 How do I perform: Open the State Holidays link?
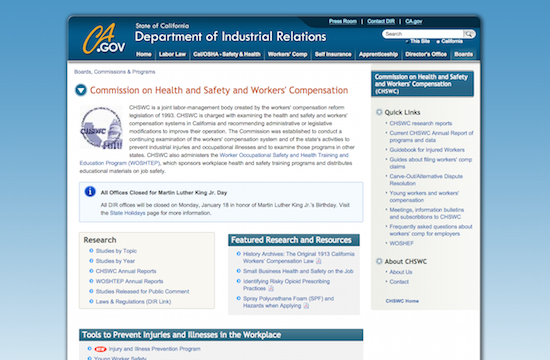click(127, 213)
